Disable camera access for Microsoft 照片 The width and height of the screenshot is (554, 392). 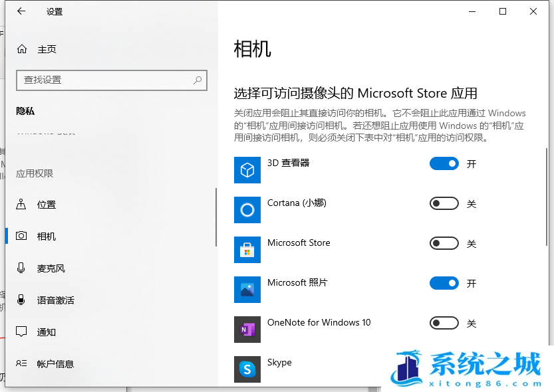click(444, 283)
